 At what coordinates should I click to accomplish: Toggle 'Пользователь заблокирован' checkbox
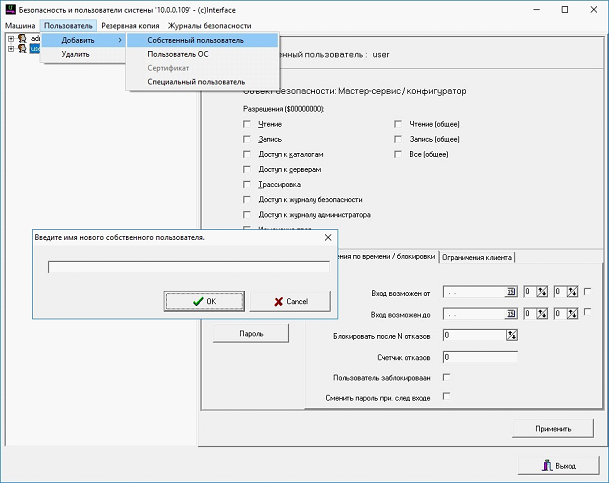[x=446, y=377]
